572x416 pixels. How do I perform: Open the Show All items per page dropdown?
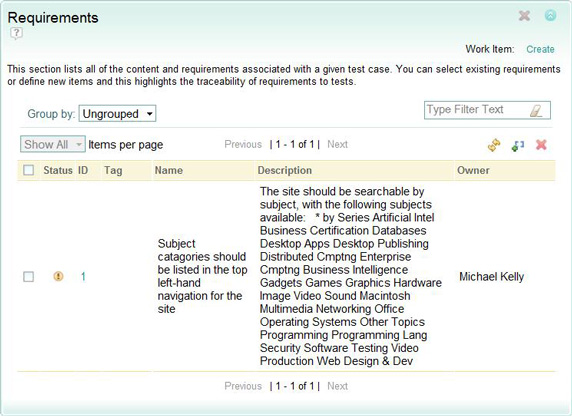click(x=53, y=145)
